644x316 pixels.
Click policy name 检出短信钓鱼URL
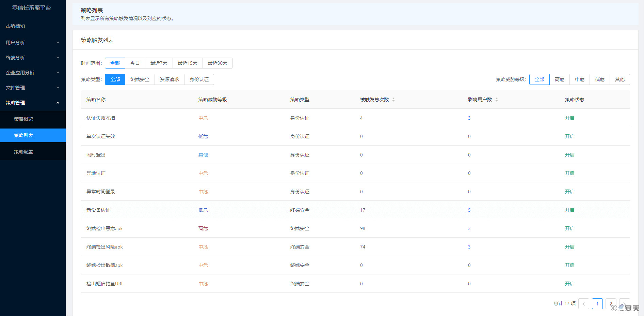[x=105, y=284]
